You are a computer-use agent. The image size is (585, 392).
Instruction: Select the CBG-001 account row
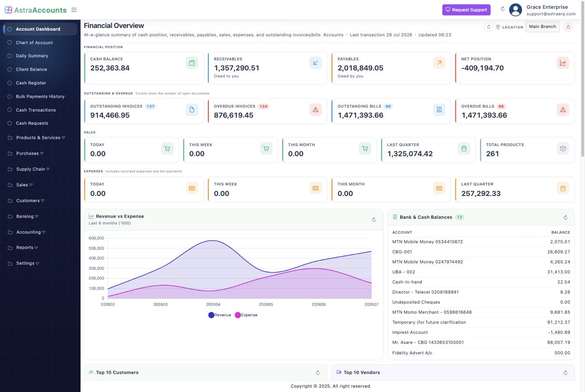[481, 252]
